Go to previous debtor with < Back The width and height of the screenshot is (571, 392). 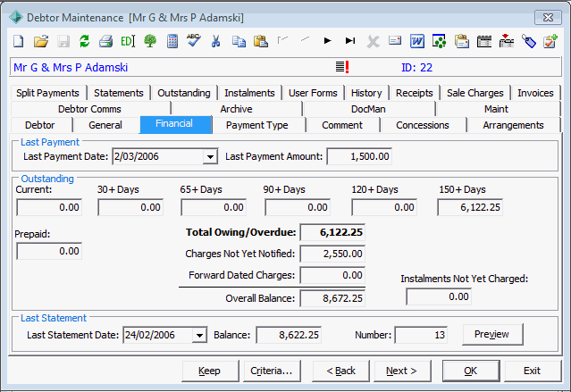(x=340, y=371)
